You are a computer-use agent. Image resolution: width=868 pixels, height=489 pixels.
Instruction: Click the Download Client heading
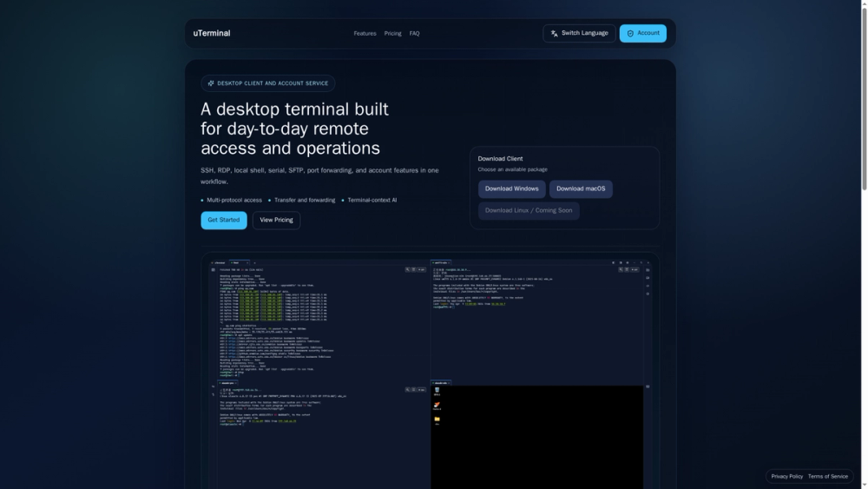[500, 159]
